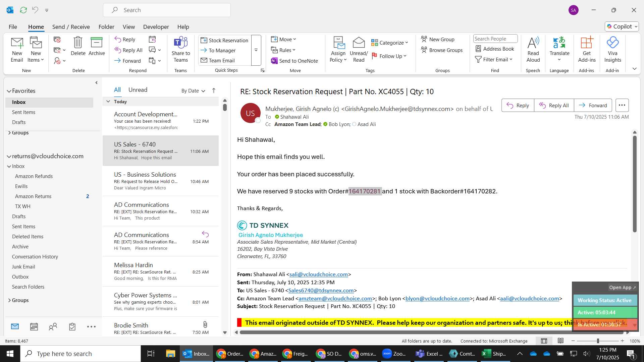The height and width of the screenshot is (362, 644).
Task: Open Filter Email dropdown
Action: [x=494, y=59]
